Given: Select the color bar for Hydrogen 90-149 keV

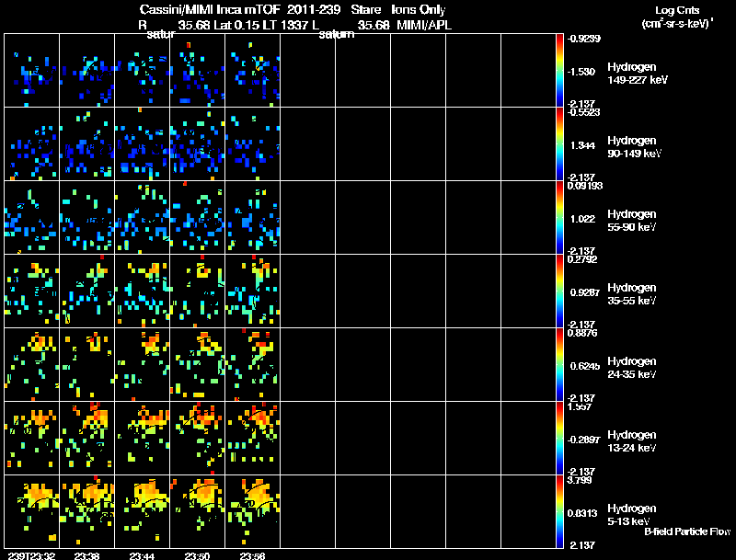Looking at the screenshot, I should tap(559, 144).
